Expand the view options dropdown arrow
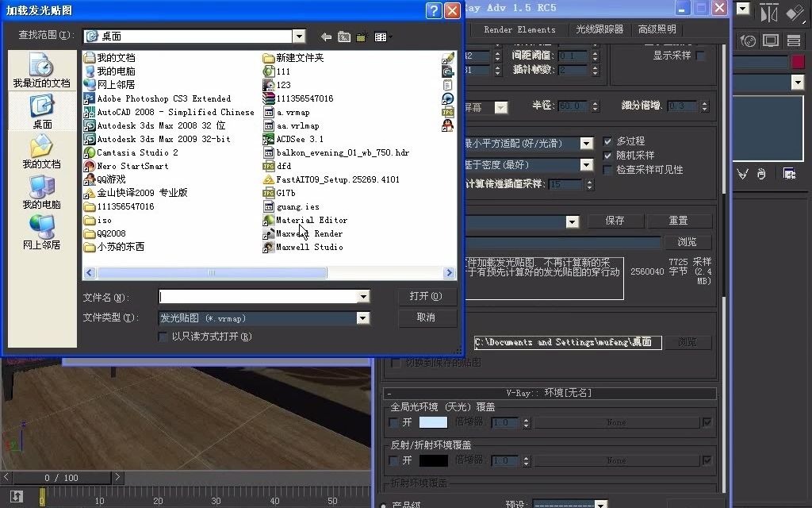Image resolution: width=812 pixels, height=508 pixels. pyautogui.click(x=391, y=37)
